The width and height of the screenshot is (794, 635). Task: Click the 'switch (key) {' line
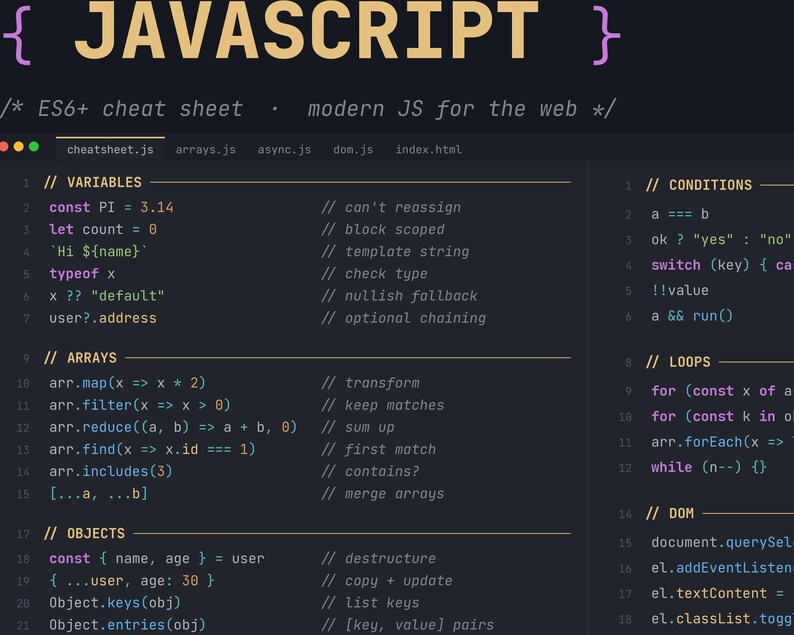(723, 265)
